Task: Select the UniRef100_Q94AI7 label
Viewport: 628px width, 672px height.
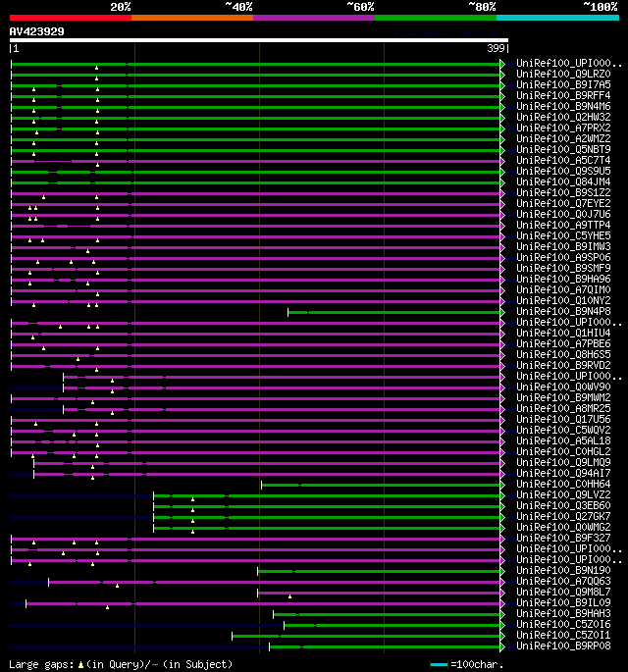Action: (x=563, y=473)
